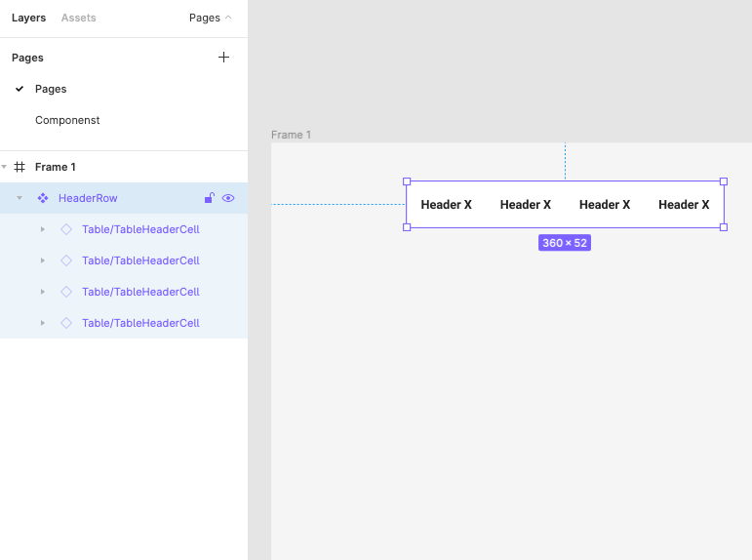
Task: Hide the HeaderRow layer with eye icon
Action: coord(228,198)
